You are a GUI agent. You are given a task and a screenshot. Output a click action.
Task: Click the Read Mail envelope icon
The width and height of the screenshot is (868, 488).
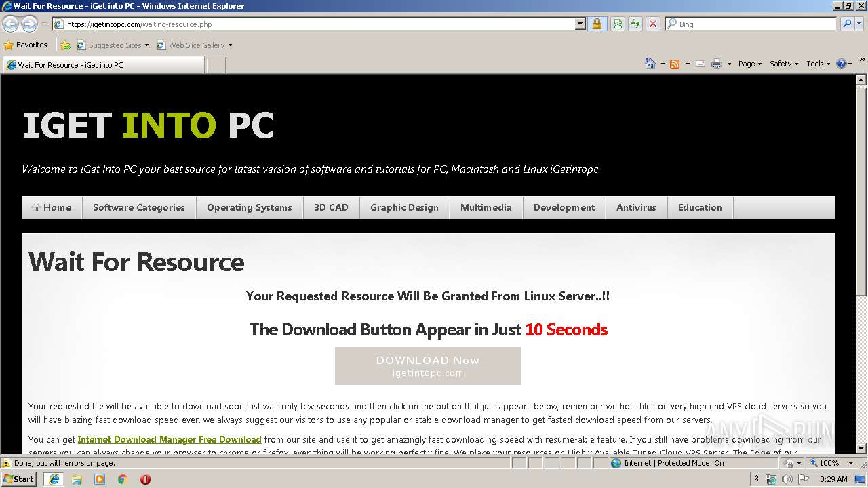[700, 64]
